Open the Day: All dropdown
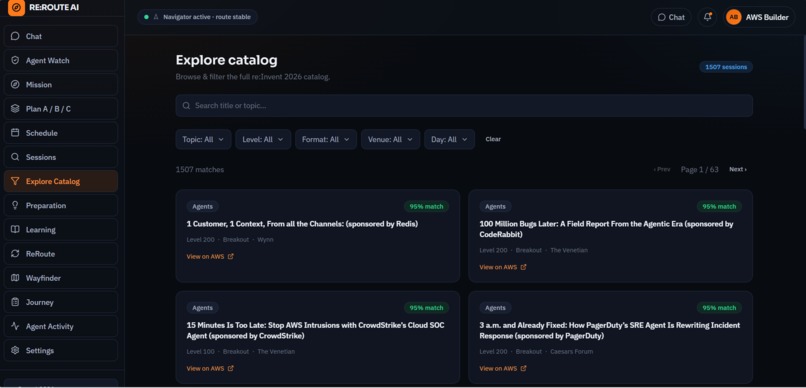Image resolution: width=806 pixels, height=388 pixels. click(x=449, y=139)
